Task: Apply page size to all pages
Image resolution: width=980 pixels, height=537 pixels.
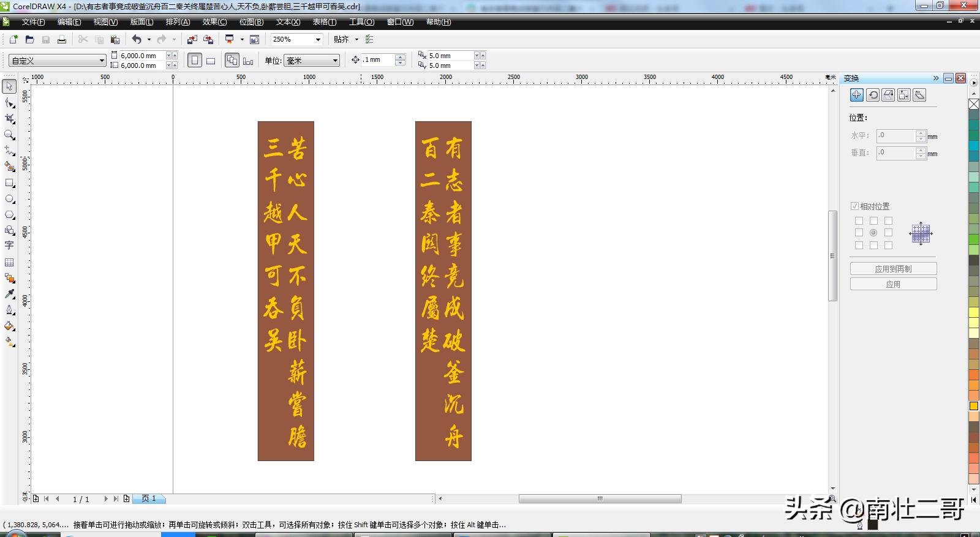Action: [232, 60]
